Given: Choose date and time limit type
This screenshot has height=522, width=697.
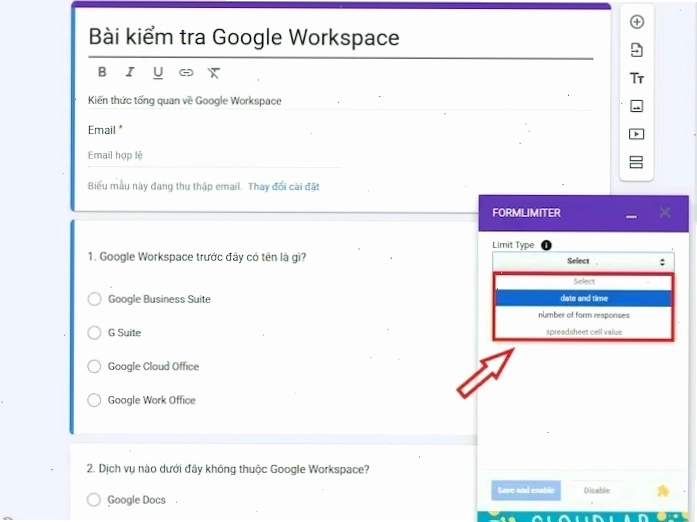Looking at the screenshot, I should click(583, 298).
